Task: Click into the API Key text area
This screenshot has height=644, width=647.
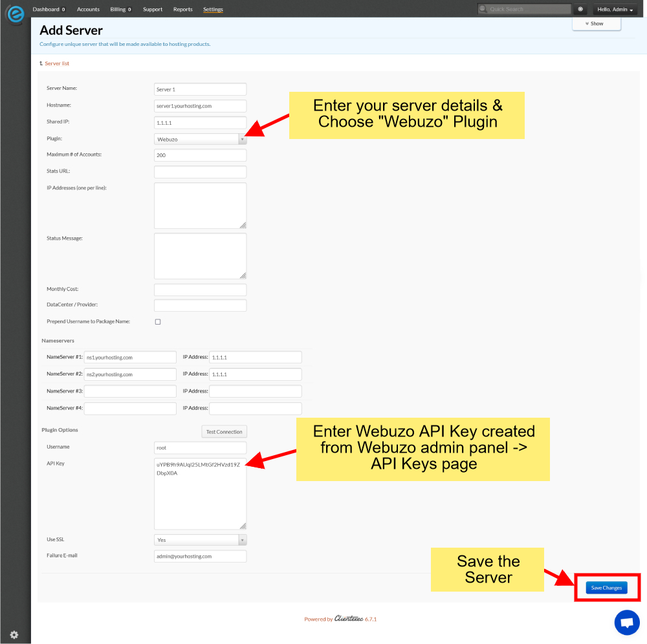Action: (200, 493)
